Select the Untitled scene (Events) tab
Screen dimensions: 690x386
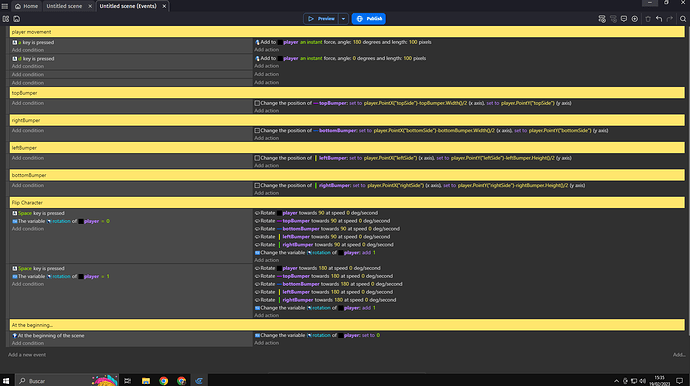[128, 6]
